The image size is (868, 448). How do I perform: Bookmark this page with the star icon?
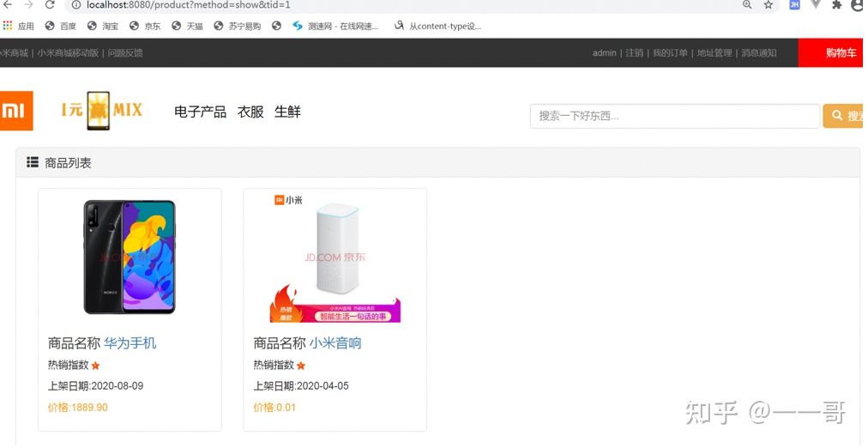(769, 5)
